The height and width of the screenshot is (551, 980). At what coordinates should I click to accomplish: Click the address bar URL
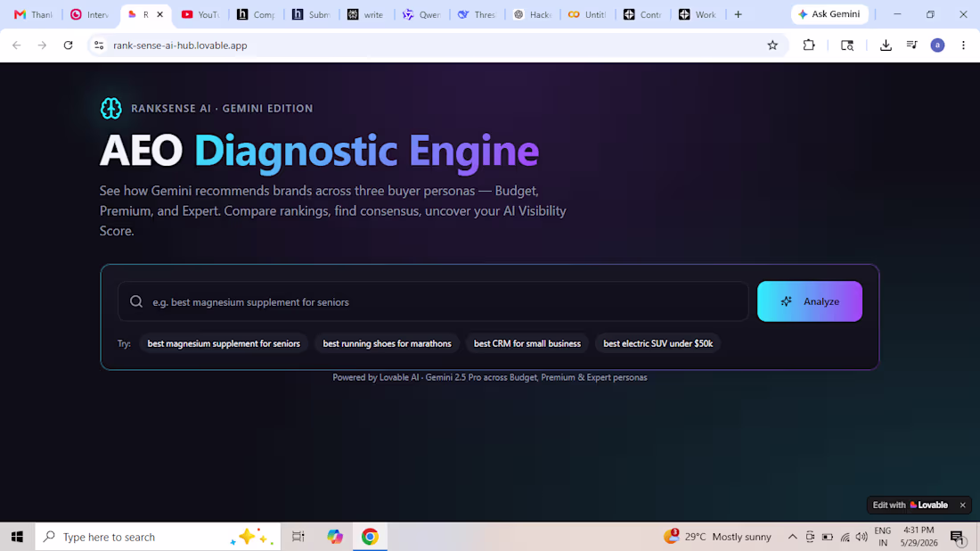click(x=180, y=45)
